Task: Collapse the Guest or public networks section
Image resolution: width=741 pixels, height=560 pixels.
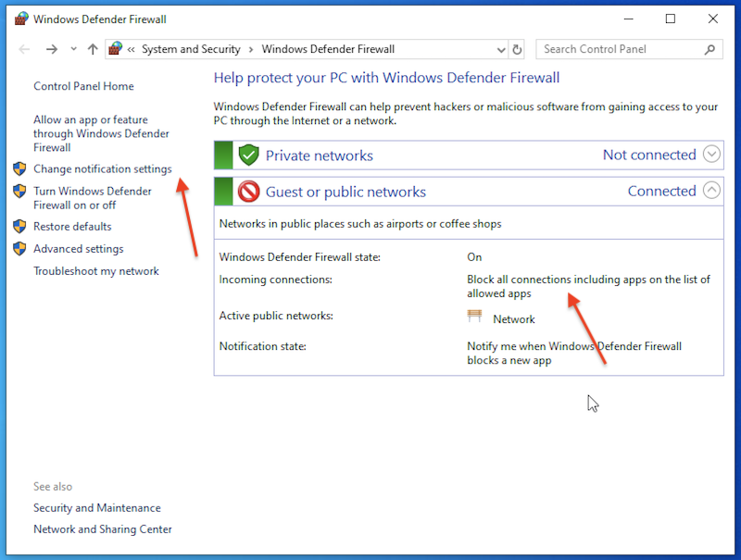Action: [x=711, y=191]
